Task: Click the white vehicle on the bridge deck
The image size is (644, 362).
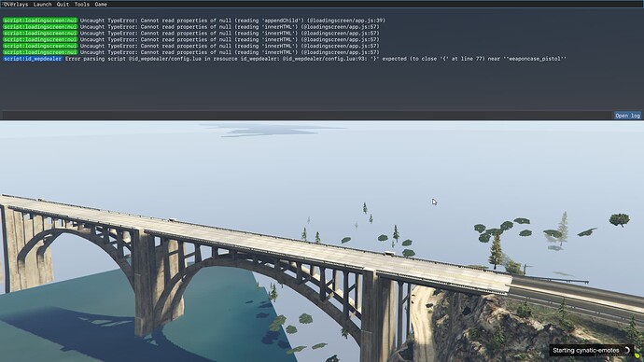Action: 389,254
